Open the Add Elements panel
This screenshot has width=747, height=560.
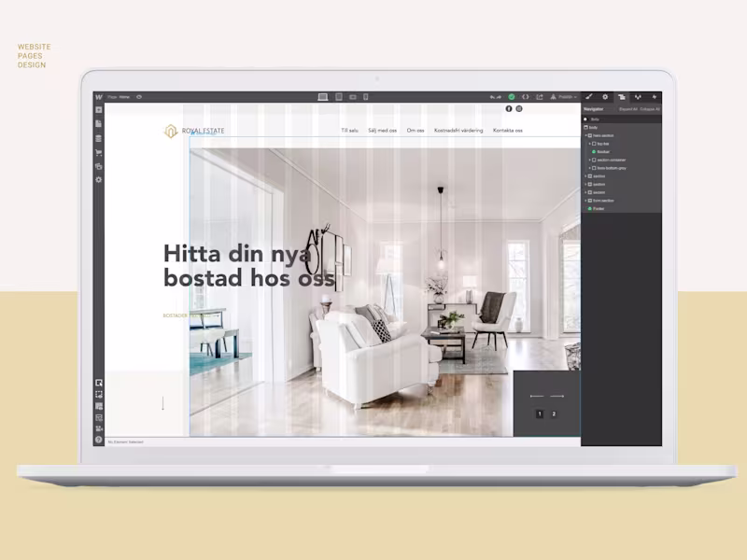(97, 108)
